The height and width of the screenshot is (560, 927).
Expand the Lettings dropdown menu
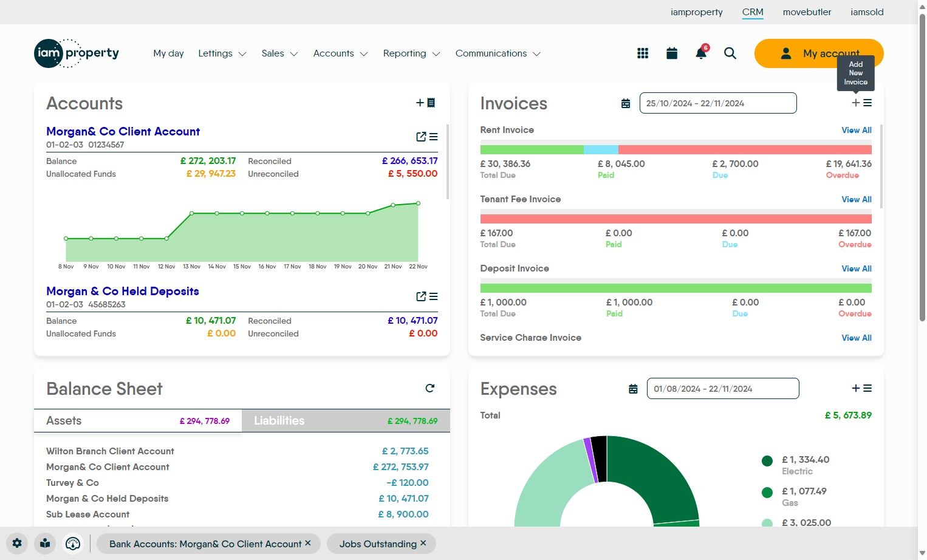point(222,53)
